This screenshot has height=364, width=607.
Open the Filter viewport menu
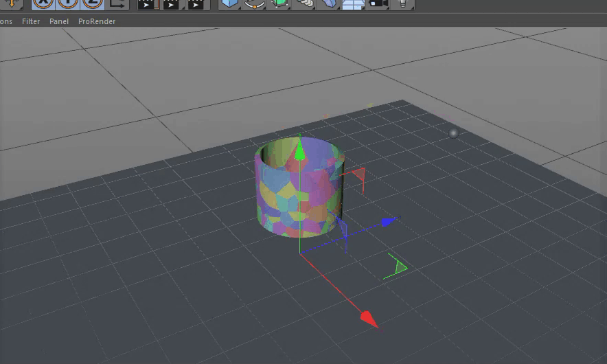(31, 21)
